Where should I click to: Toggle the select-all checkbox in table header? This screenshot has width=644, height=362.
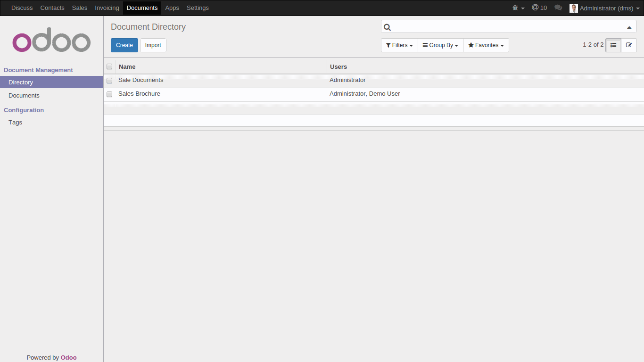[109, 66]
